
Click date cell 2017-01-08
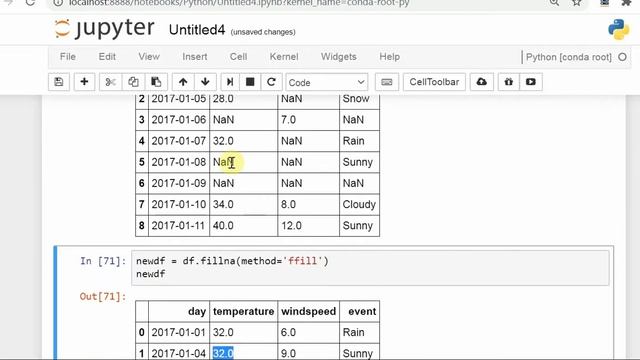[178, 162]
